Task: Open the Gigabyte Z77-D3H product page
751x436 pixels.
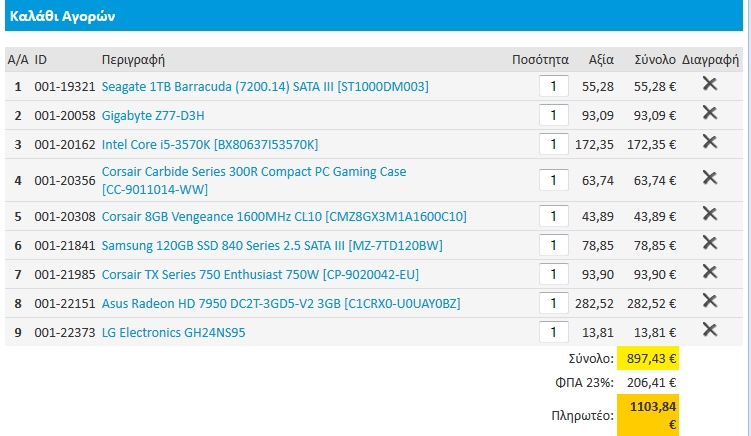Action: [153, 116]
